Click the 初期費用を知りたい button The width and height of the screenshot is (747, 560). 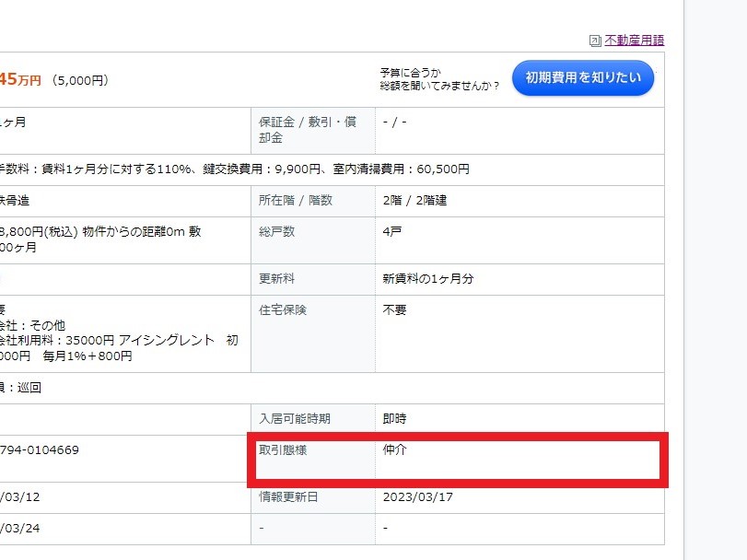coord(583,77)
